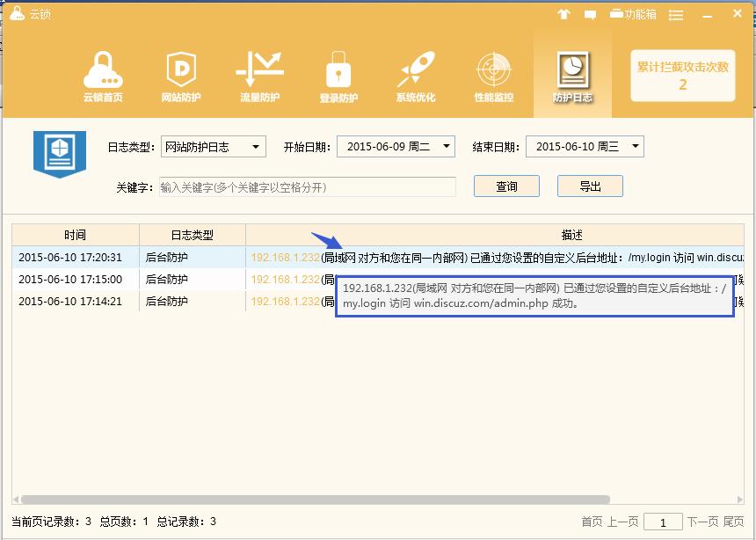Select the log row at 17:20:31
The image size is (756, 540).
(x=378, y=257)
